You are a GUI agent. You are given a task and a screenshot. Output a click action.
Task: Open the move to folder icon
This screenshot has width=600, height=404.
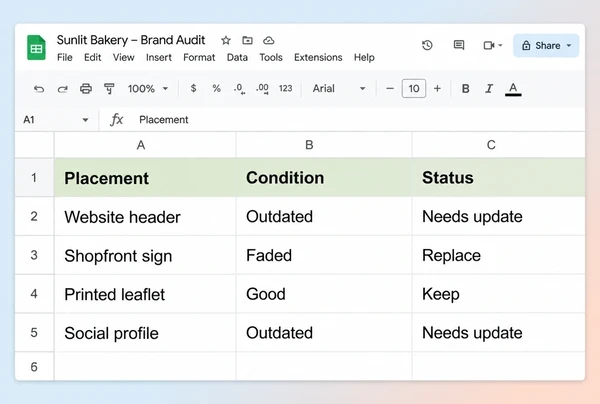247,40
